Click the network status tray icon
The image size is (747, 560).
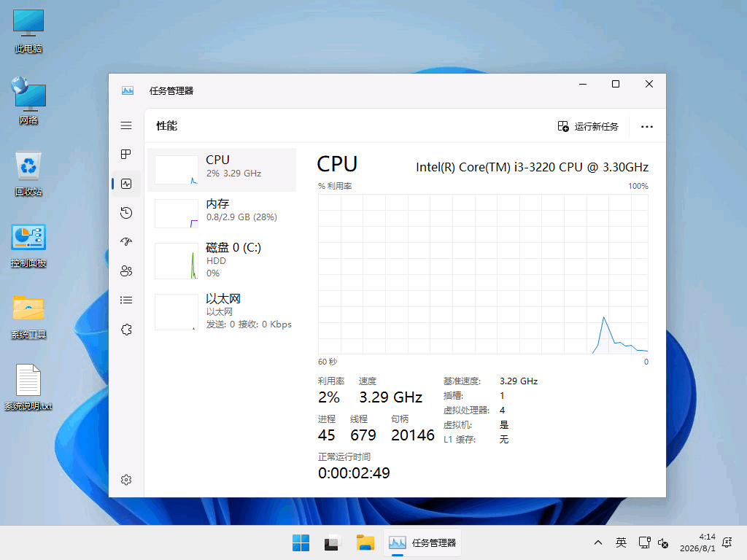click(x=645, y=542)
